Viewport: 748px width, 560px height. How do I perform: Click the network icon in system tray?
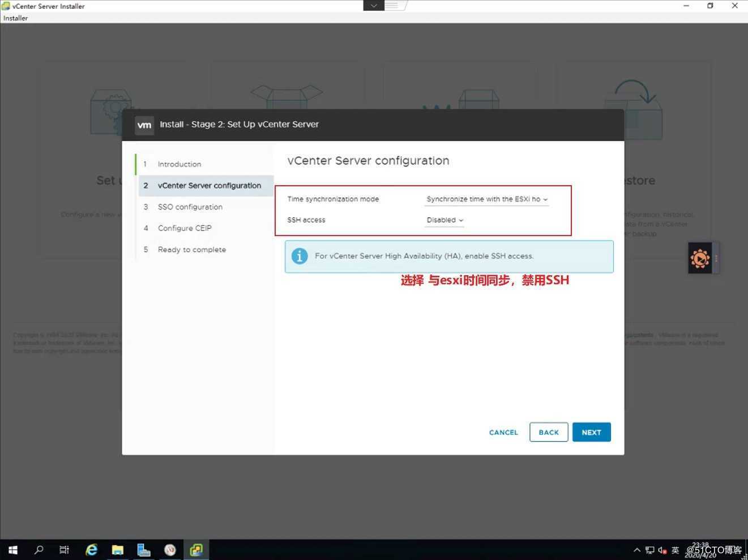coord(649,550)
